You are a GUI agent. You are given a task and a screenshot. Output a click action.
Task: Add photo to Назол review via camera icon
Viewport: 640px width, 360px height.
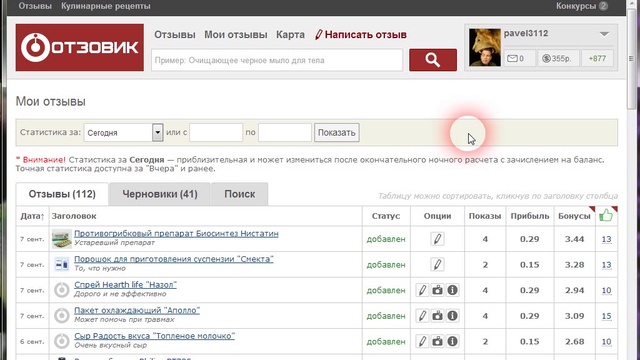coord(437,290)
